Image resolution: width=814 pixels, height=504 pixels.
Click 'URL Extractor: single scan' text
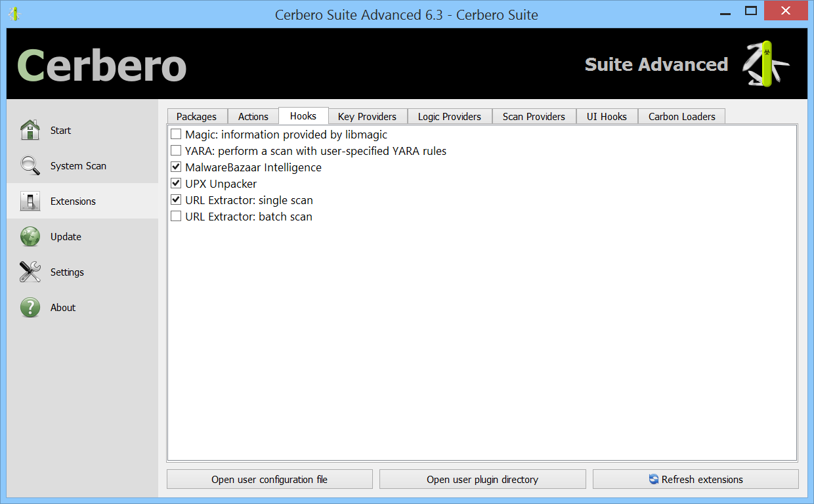(249, 200)
